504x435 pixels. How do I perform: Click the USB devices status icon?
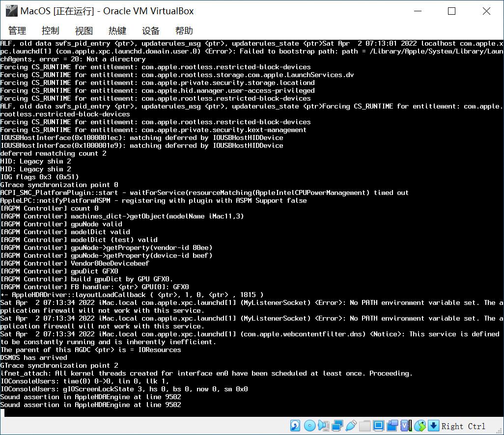[351, 426]
